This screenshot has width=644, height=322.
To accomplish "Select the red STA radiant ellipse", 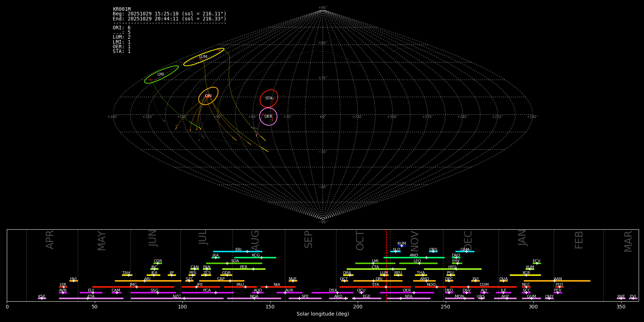I will pos(269,98).
